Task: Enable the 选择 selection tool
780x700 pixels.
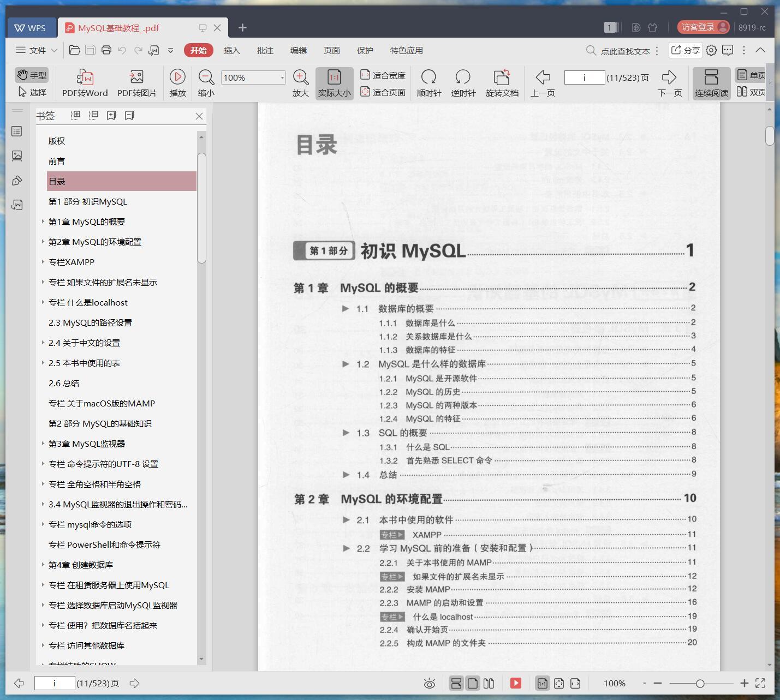Action: (x=32, y=92)
